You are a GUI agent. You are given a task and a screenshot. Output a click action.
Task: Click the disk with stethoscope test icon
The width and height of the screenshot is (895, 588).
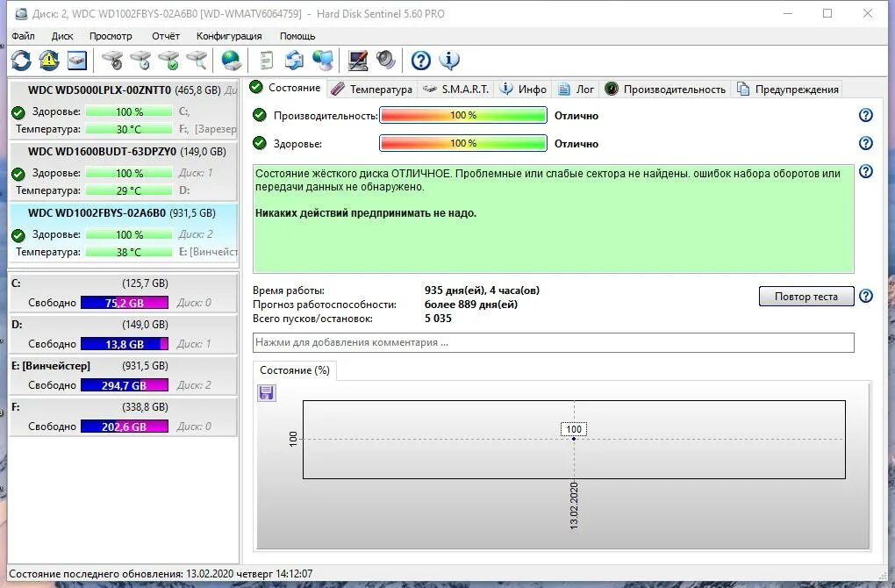click(x=112, y=60)
